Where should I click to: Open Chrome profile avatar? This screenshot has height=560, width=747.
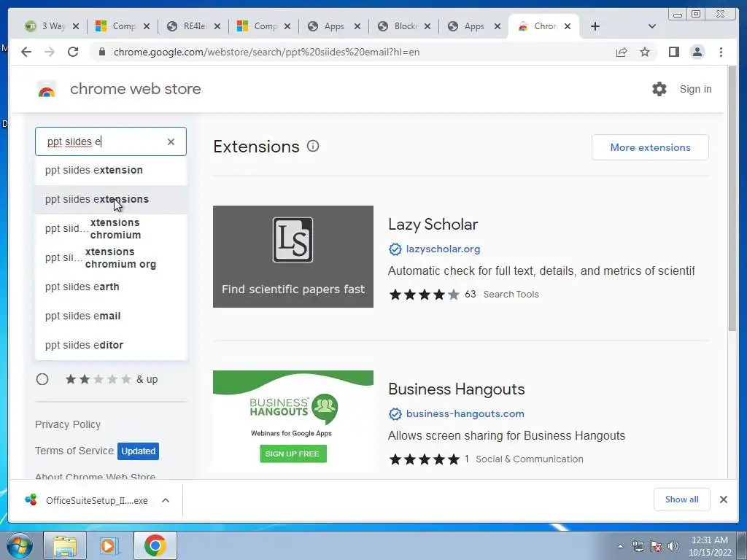pyautogui.click(x=697, y=52)
